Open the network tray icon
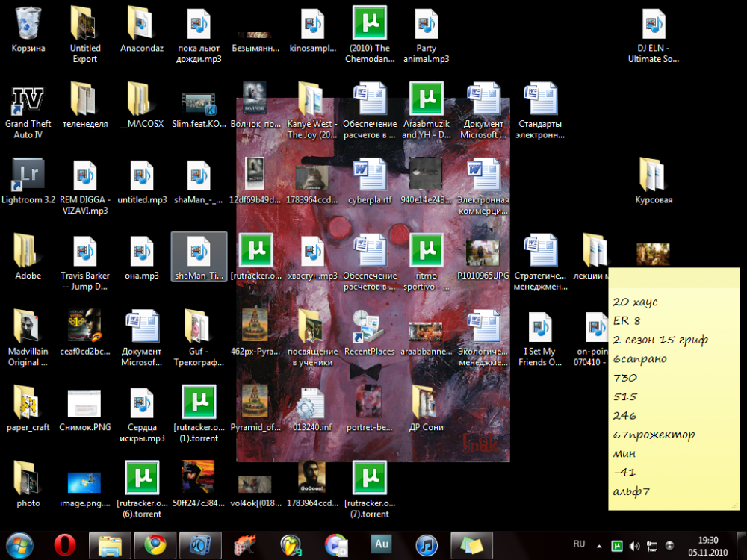Image resolution: width=747 pixels, height=560 pixels. tap(651, 546)
